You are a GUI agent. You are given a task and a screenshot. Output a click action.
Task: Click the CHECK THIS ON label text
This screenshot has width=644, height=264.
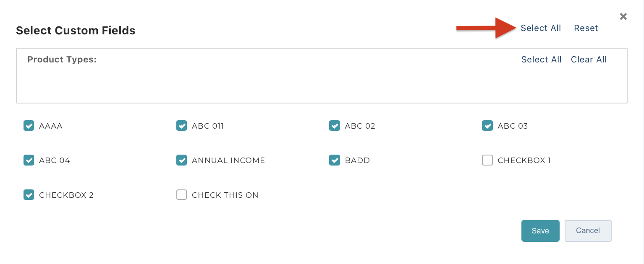point(225,195)
